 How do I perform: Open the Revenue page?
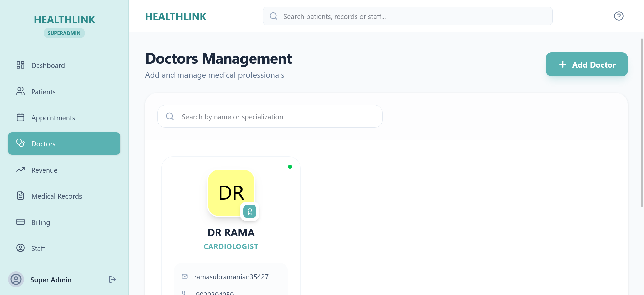pos(64,170)
